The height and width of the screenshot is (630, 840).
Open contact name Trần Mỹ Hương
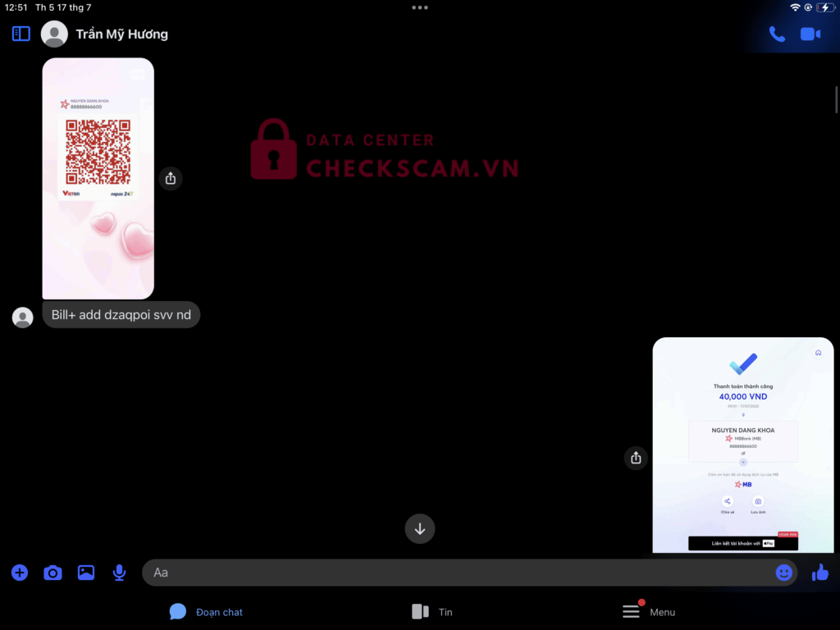121,34
